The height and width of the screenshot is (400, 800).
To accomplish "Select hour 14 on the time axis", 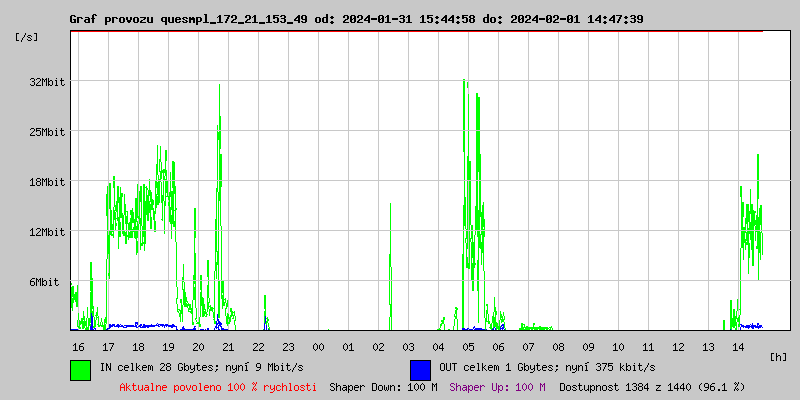I will coord(738,346).
